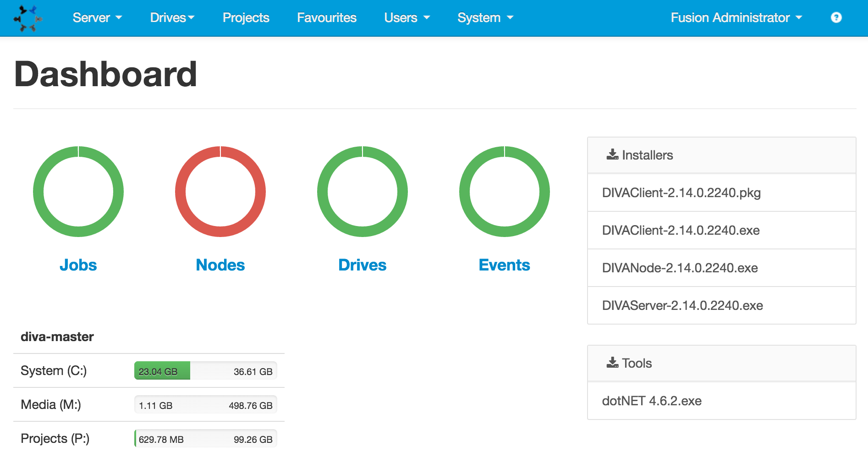Open the Jobs link
Viewport: 868px width, 458px height.
coord(78,265)
